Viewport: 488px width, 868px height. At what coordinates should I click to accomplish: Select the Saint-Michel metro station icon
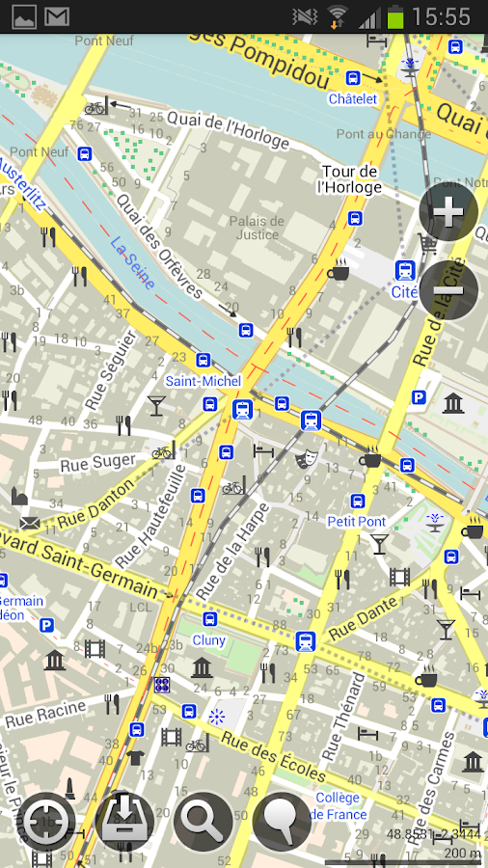click(242, 410)
